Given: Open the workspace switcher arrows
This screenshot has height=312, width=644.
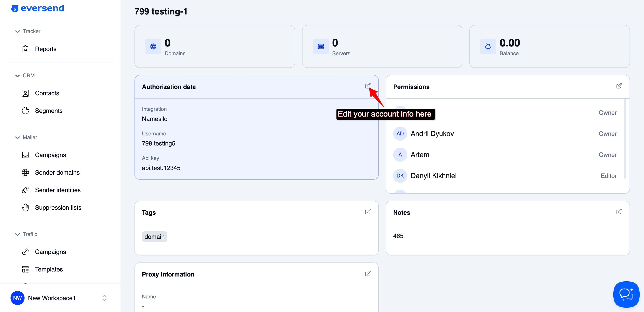Looking at the screenshot, I should (104, 298).
